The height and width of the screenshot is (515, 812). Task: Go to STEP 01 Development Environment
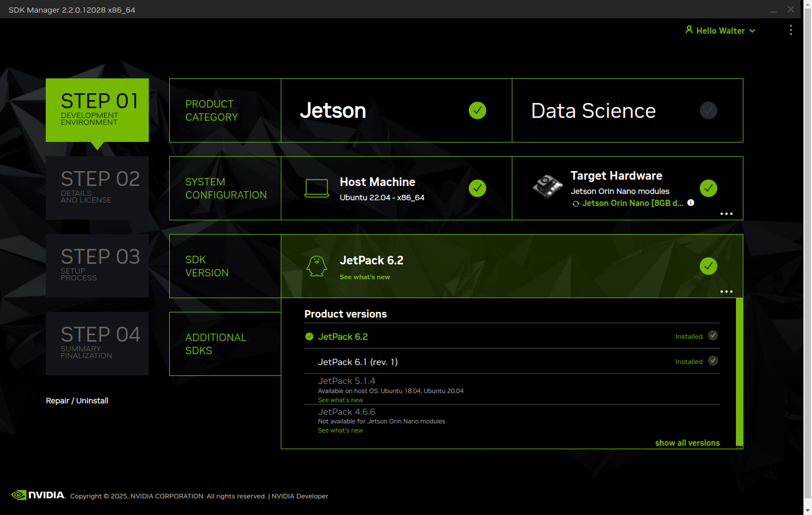click(97, 110)
